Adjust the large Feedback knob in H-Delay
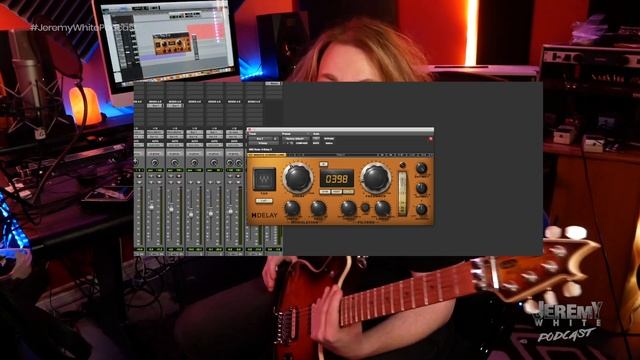640x360 pixels. click(x=376, y=178)
